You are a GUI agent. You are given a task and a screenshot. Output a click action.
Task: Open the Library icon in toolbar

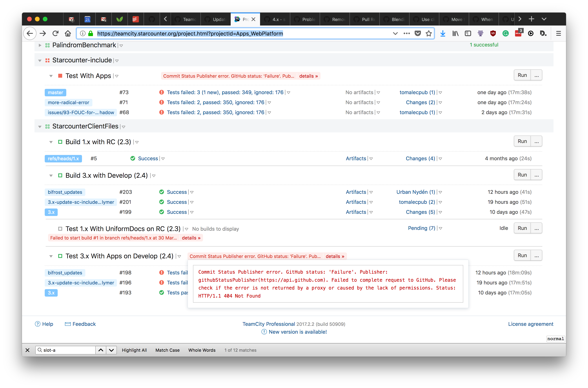pos(455,33)
